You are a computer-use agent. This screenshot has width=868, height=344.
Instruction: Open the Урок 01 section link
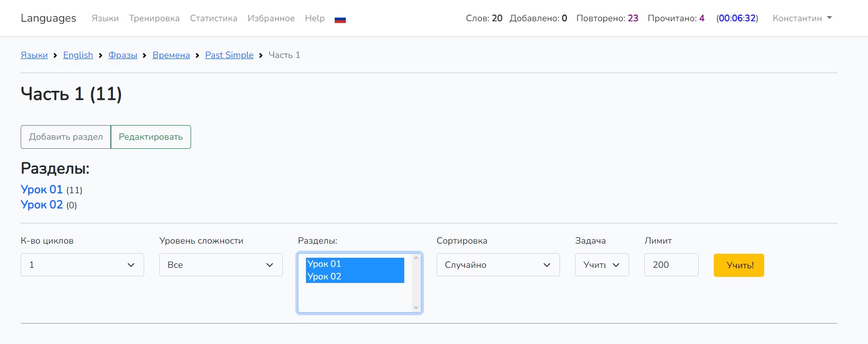pyautogui.click(x=42, y=190)
